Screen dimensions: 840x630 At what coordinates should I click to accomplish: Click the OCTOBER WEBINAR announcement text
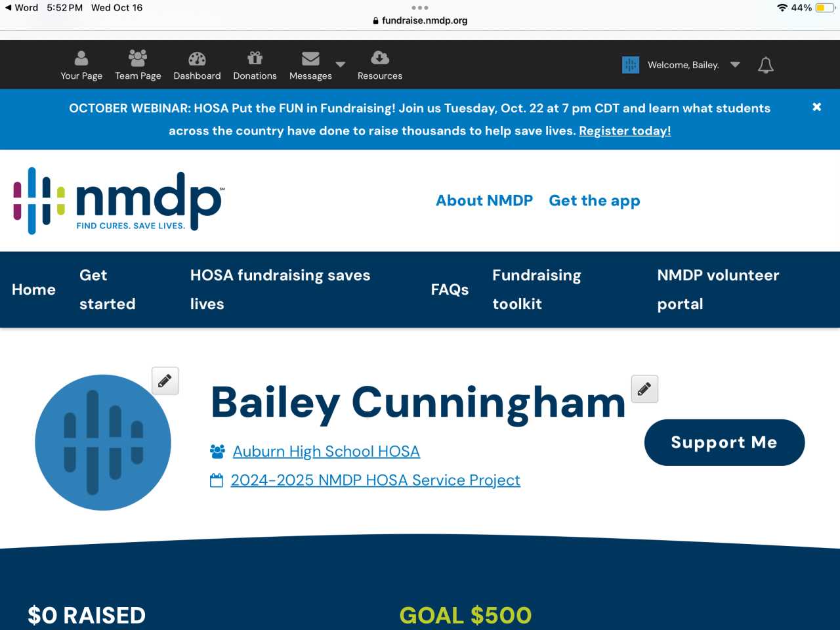(420, 119)
